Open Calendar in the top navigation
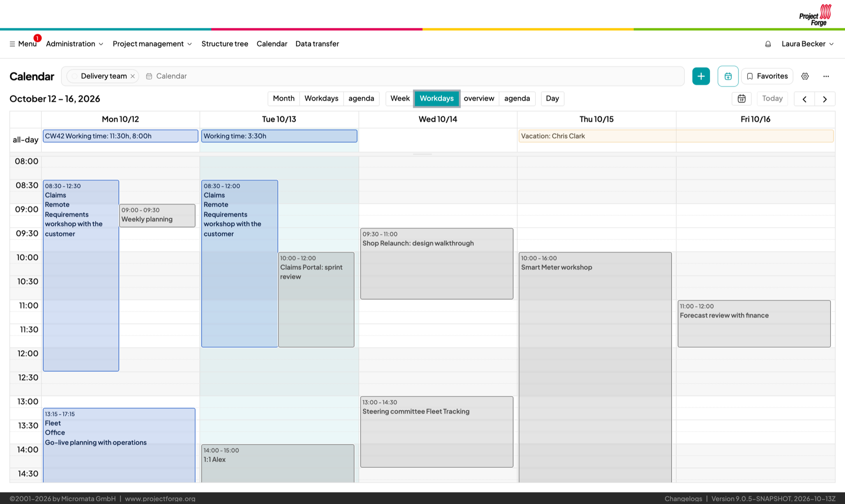Image resolution: width=845 pixels, height=504 pixels. coord(272,44)
